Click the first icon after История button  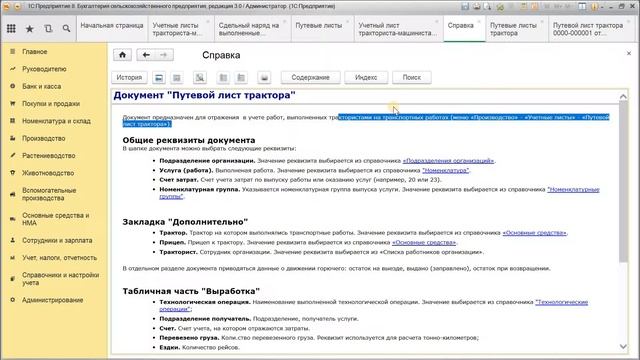pyautogui.click(x=159, y=78)
